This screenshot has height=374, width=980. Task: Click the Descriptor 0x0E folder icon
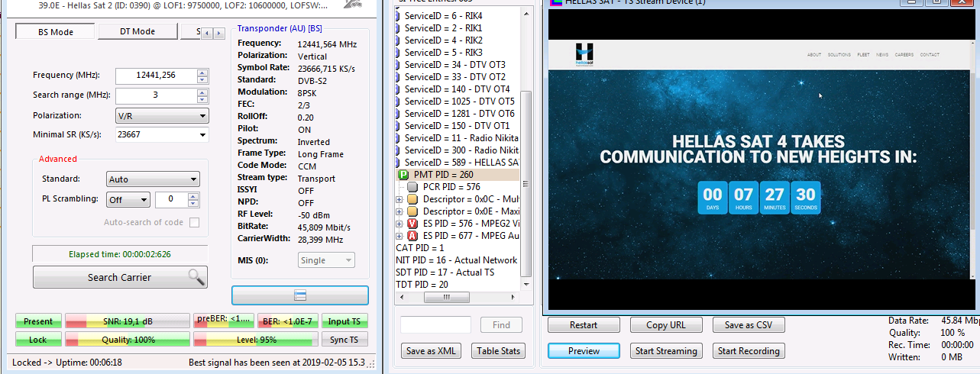pyautogui.click(x=412, y=211)
